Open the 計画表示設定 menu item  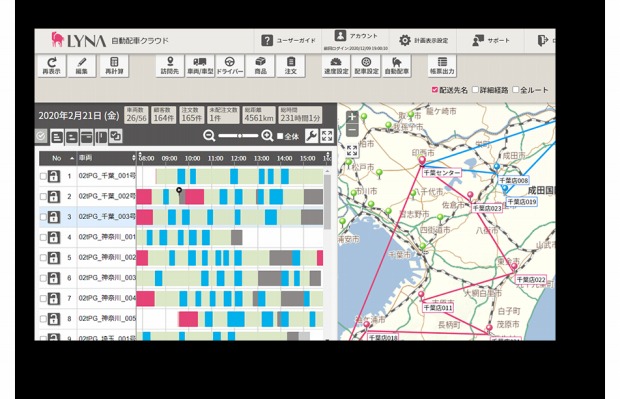click(x=423, y=40)
